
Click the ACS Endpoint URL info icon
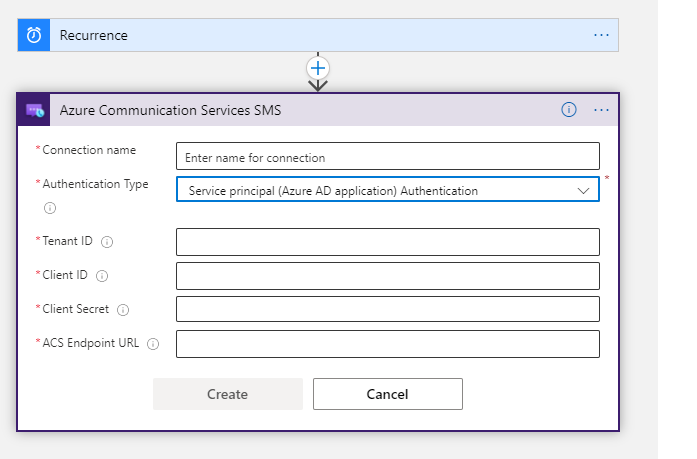click(153, 344)
